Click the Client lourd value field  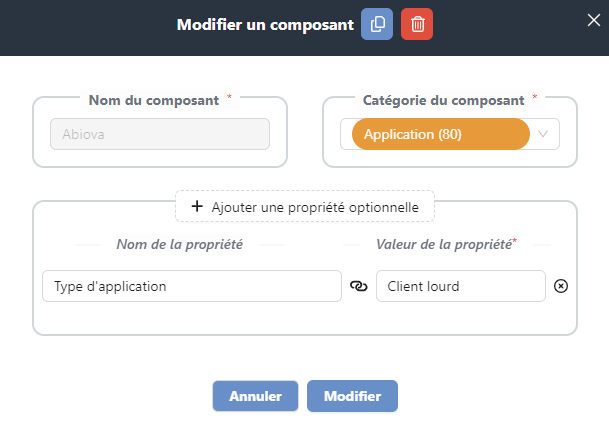click(x=461, y=286)
